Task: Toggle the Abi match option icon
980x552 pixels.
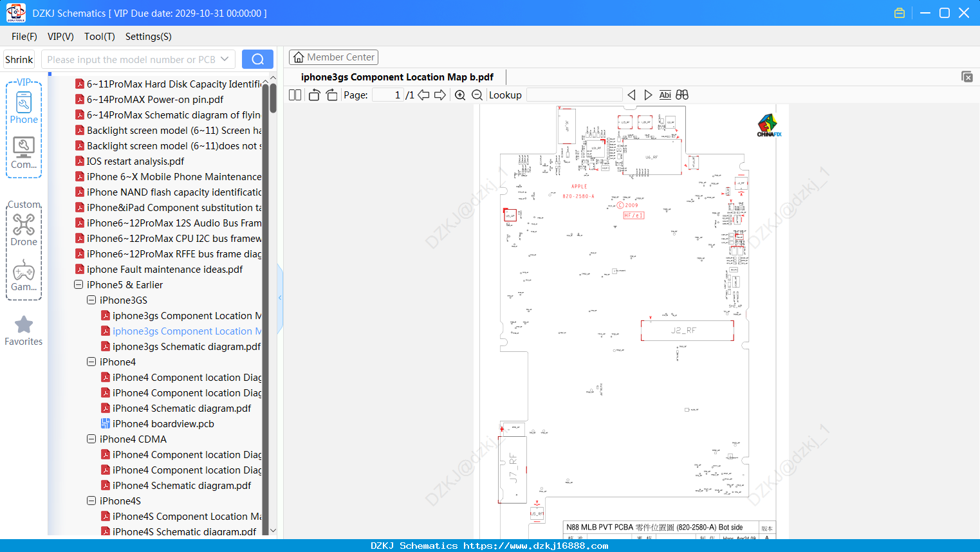Action: (x=665, y=95)
